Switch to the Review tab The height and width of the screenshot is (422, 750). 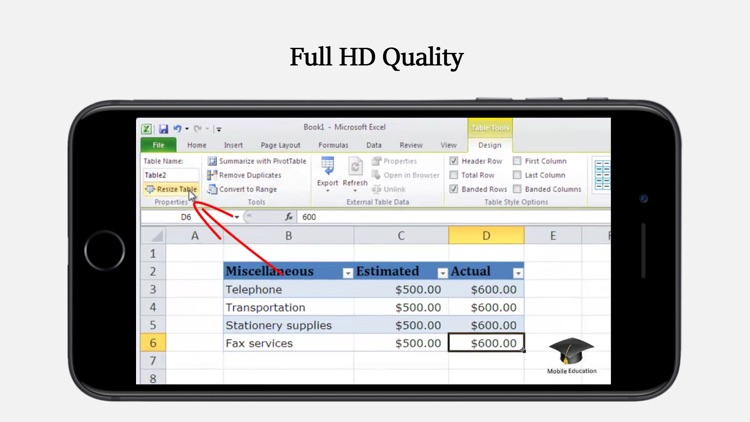pos(411,145)
